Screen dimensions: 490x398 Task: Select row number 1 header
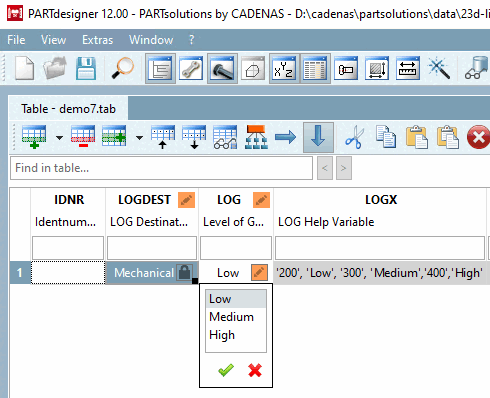tap(20, 273)
